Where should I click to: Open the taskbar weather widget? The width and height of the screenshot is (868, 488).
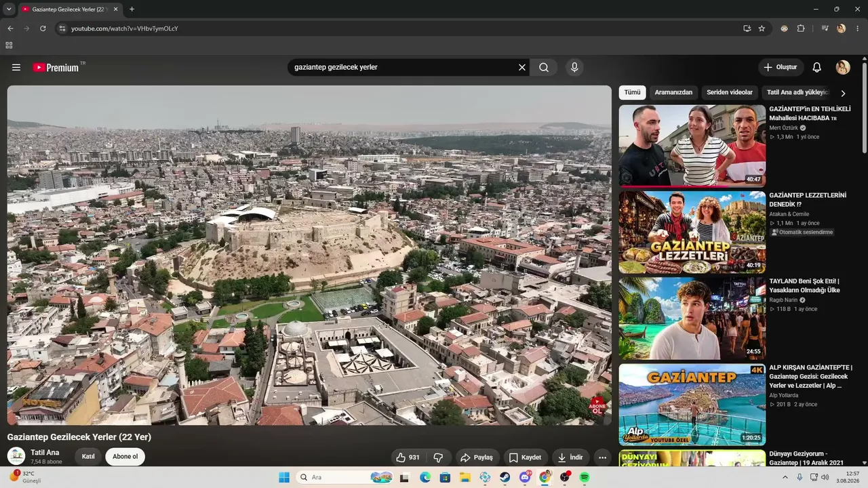[24, 477]
